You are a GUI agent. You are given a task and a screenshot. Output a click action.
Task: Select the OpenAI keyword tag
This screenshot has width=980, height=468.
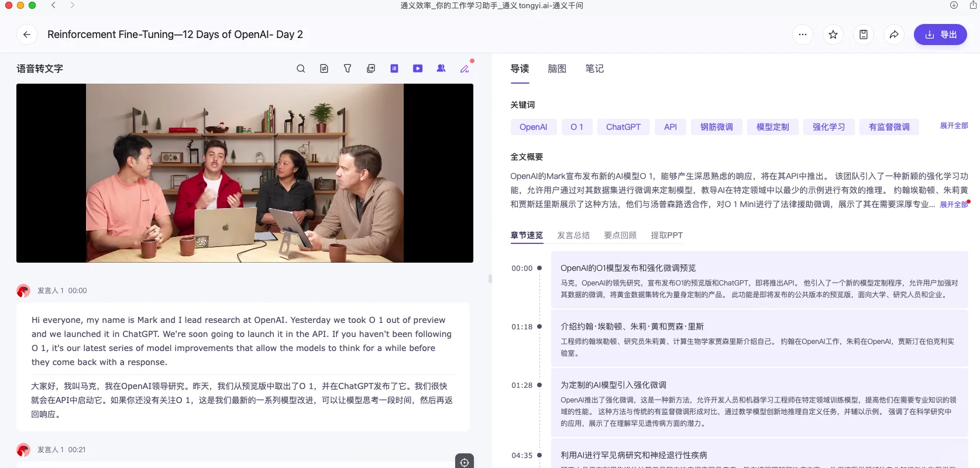click(x=533, y=127)
